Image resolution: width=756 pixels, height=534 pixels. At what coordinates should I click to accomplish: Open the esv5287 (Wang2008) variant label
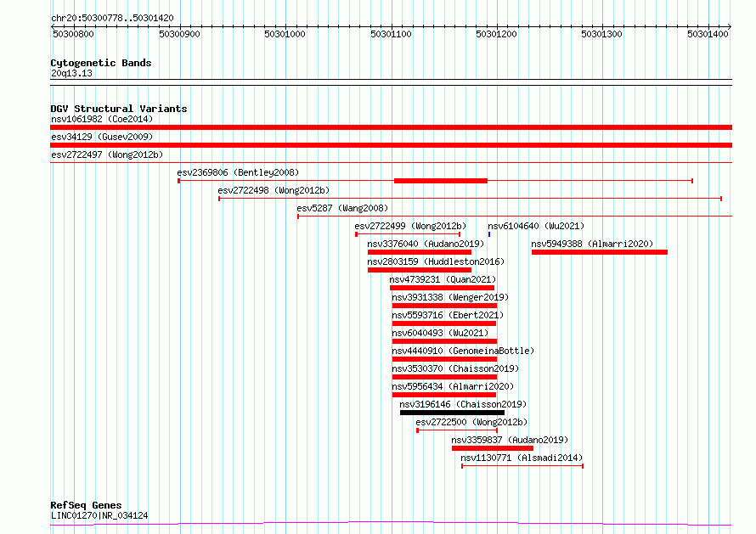[x=342, y=208]
